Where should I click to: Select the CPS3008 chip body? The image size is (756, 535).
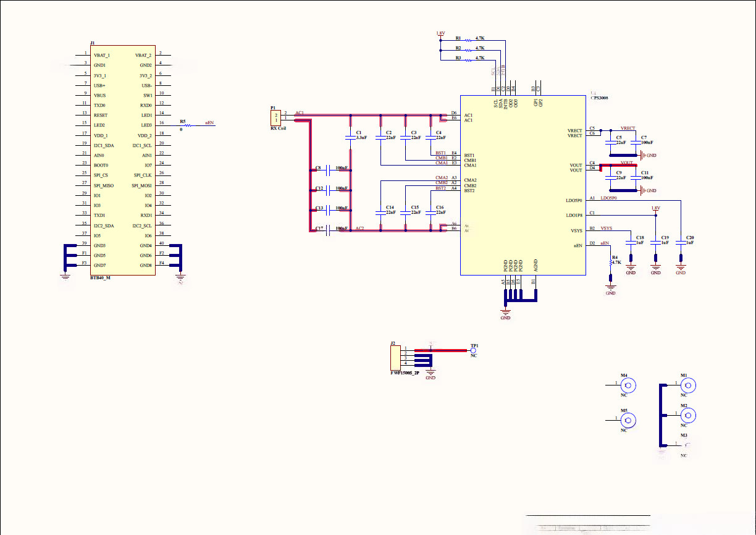[x=523, y=185]
